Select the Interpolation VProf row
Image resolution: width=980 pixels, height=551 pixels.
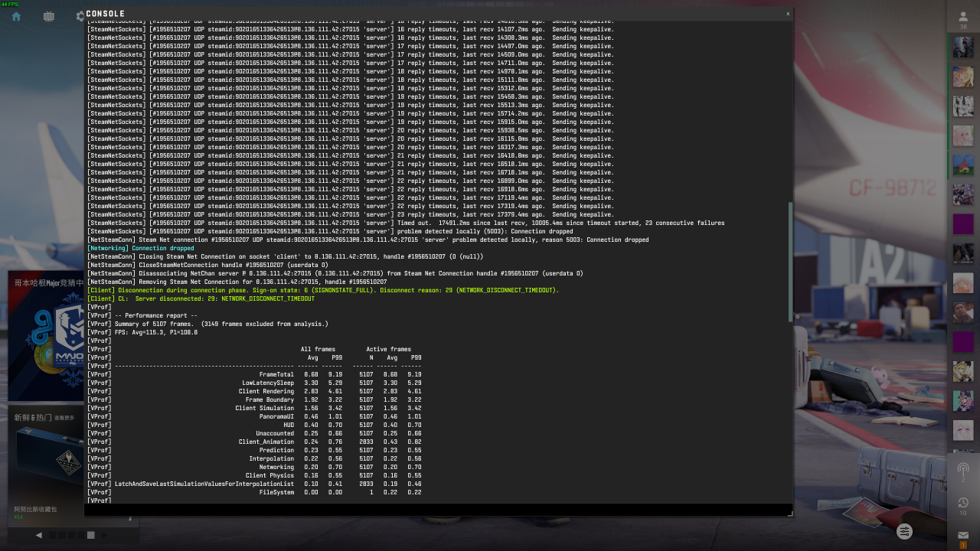[x=254, y=458]
